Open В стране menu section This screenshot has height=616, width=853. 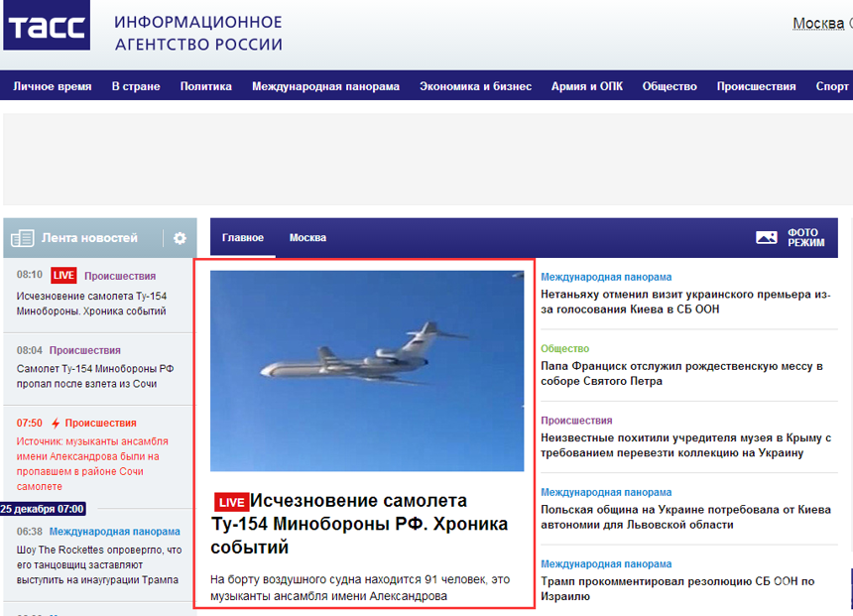(x=136, y=86)
